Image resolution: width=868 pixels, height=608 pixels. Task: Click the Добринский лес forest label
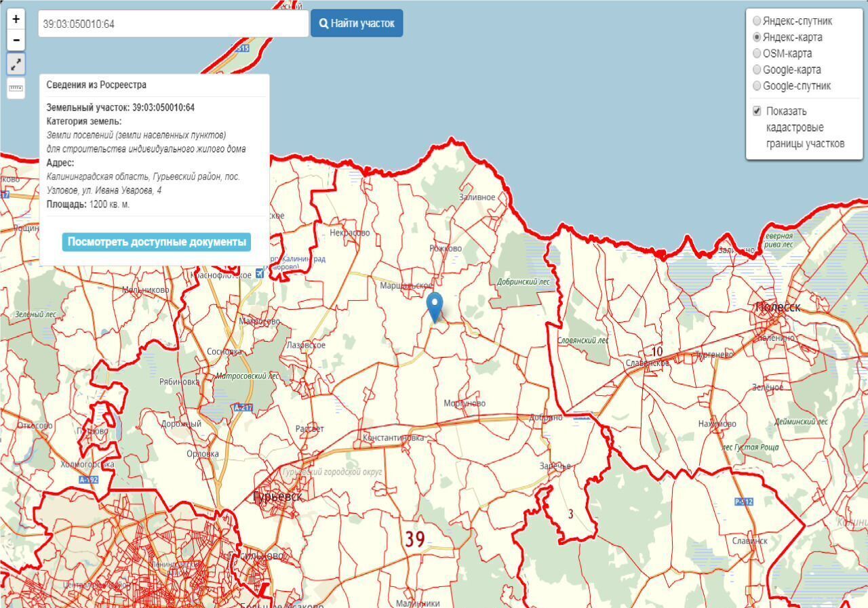click(524, 282)
